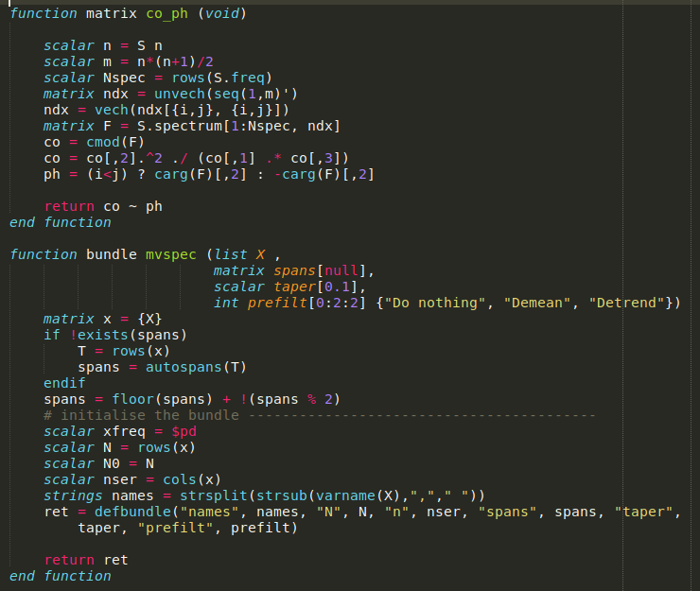700x591 pixels.
Task: Click the 'prefilt[0:2:2]' parameter
Action: point(306,303)
